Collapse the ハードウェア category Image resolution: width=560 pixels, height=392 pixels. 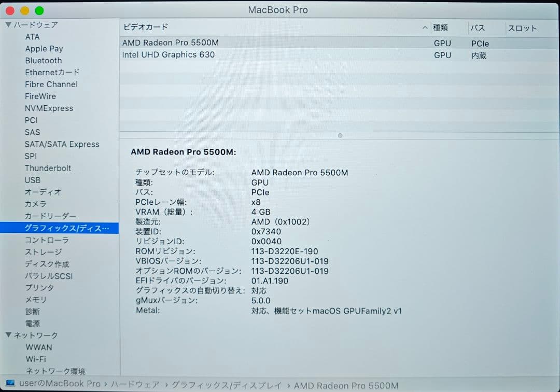coord(8,24)
